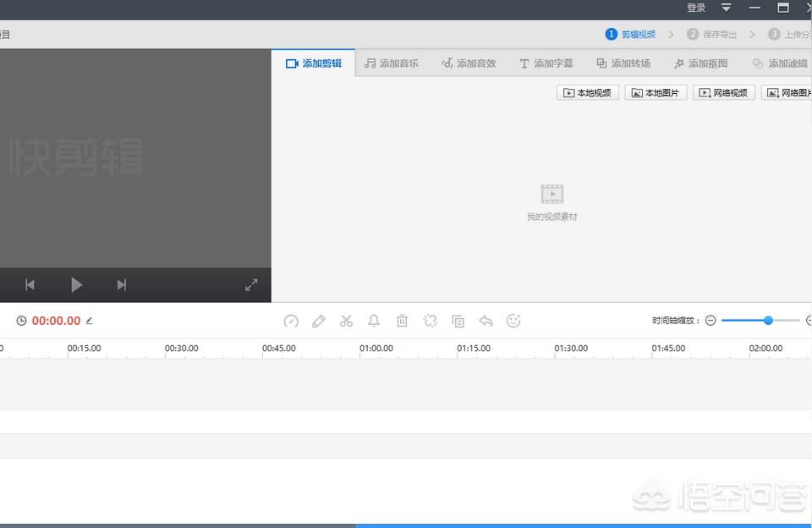Switch to the 添加抠图 tab

click(700, 63)
